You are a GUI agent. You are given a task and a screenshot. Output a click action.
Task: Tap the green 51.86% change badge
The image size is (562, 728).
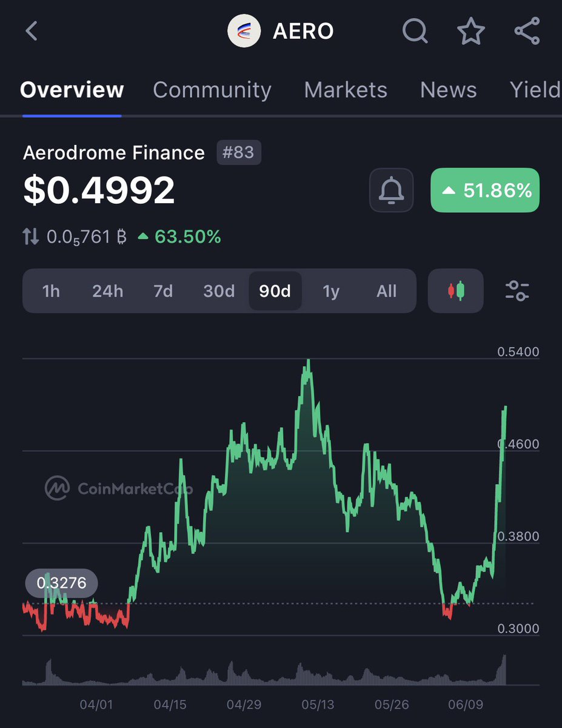tap(485, 190)
